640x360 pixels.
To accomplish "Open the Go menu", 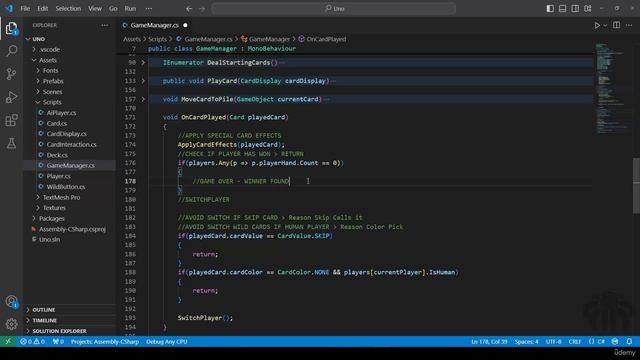I will (x=113, y=8).
